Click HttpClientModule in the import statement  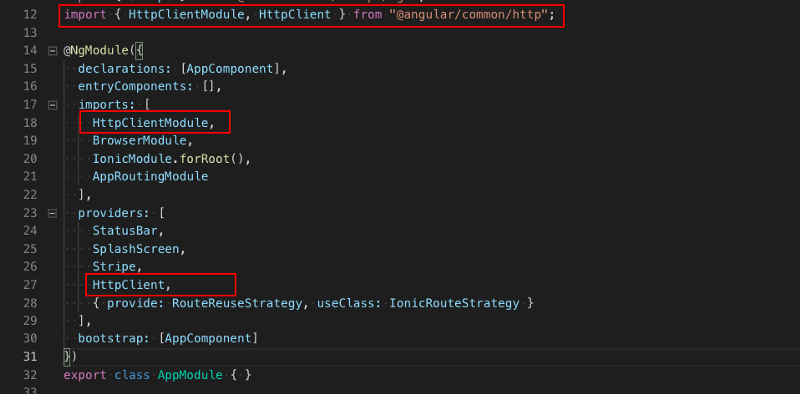186,15
